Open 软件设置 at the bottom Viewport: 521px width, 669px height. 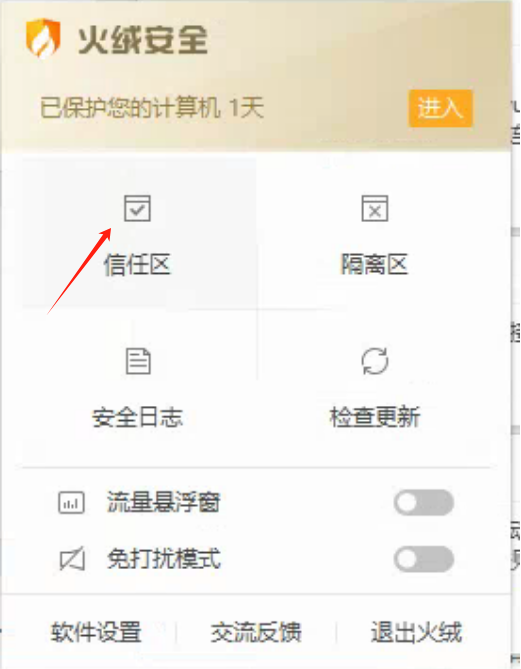click(x=96, y=632)
